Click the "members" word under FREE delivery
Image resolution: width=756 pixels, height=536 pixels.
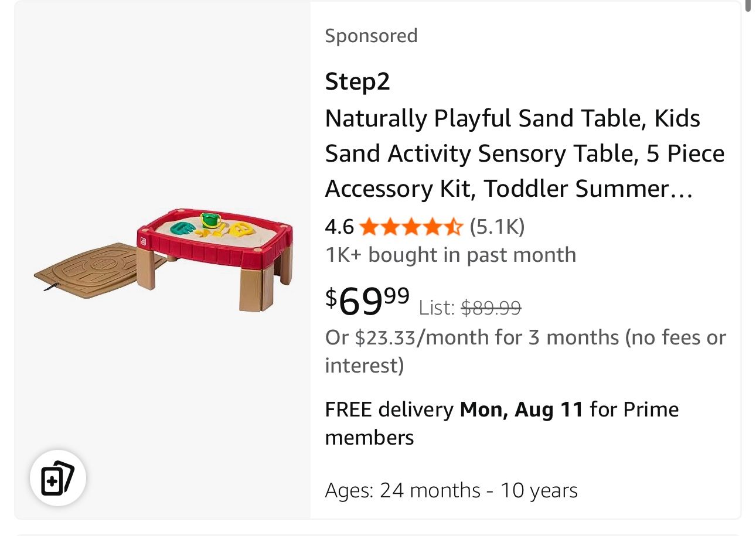(369, 438)
